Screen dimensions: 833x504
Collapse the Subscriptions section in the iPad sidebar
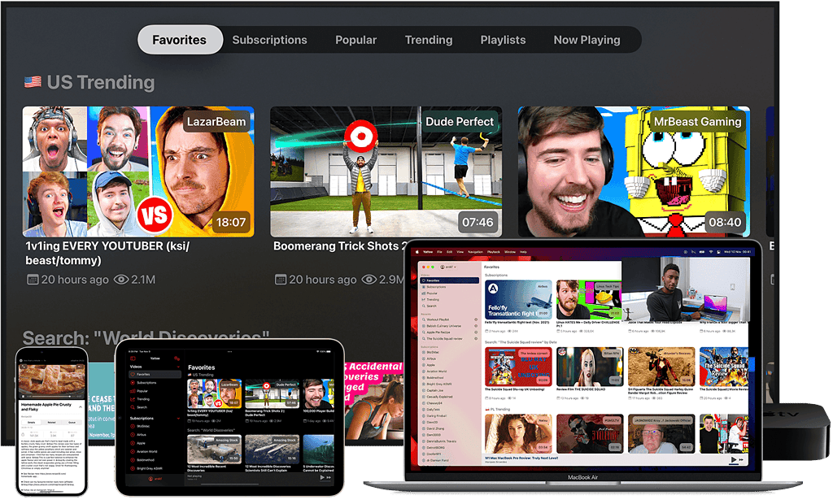click(x=179, y=418)
